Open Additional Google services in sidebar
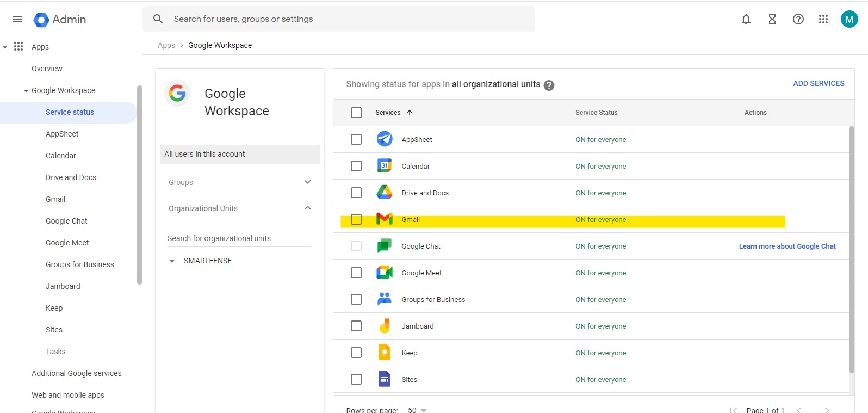The image size is (868, 413). point(76,373)
